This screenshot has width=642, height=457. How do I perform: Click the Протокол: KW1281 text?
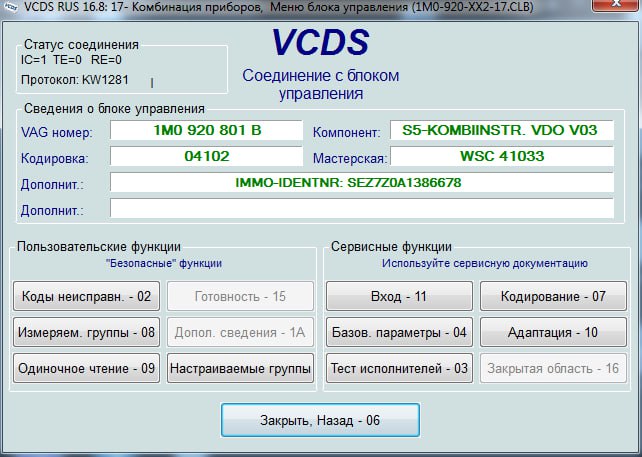point(75,79)
